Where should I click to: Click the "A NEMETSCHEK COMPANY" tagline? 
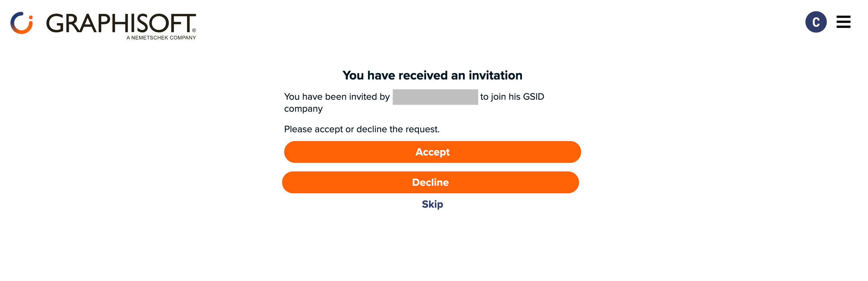point(161,38)
